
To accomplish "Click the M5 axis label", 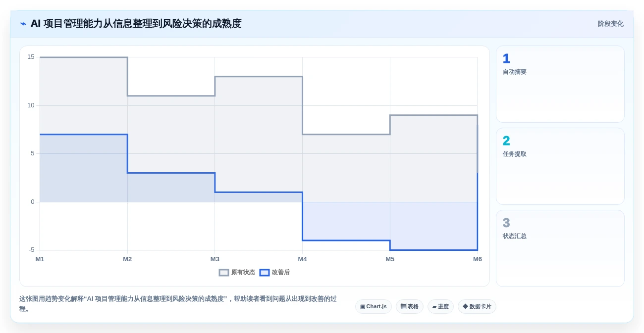I will click(x=390, y=259).
